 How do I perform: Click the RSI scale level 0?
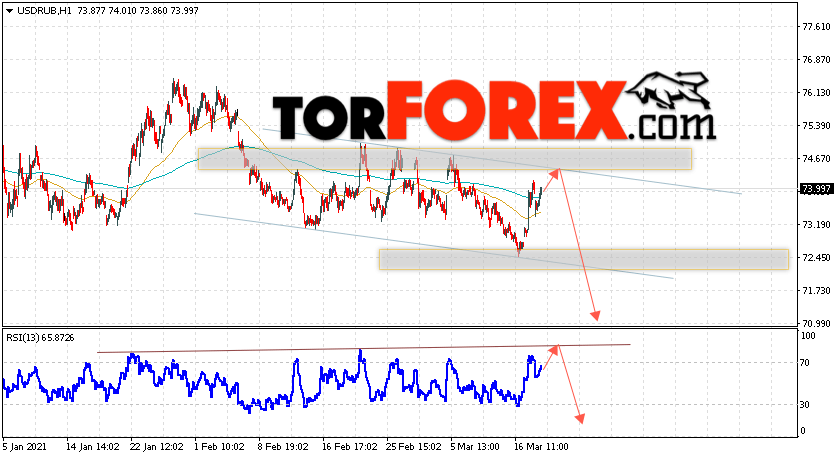point(804,431)
